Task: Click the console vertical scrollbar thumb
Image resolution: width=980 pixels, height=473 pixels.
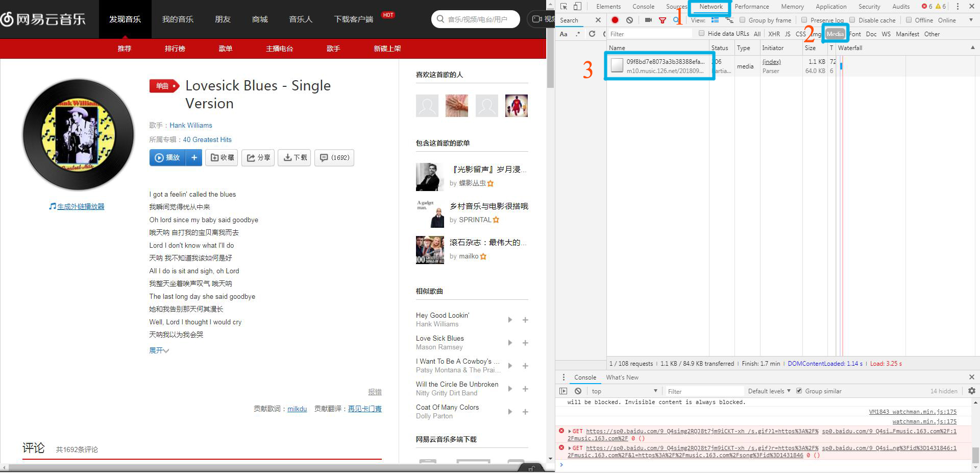Action: click(975, 454)
